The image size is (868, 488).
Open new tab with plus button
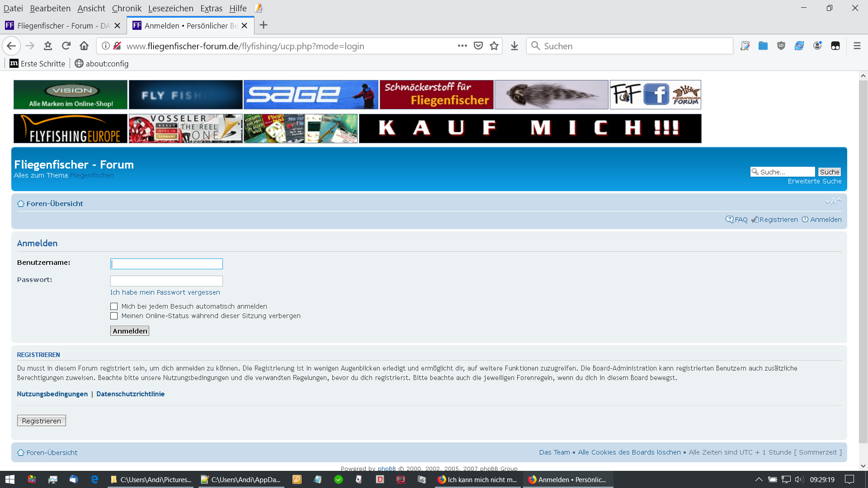click(264, 25)
